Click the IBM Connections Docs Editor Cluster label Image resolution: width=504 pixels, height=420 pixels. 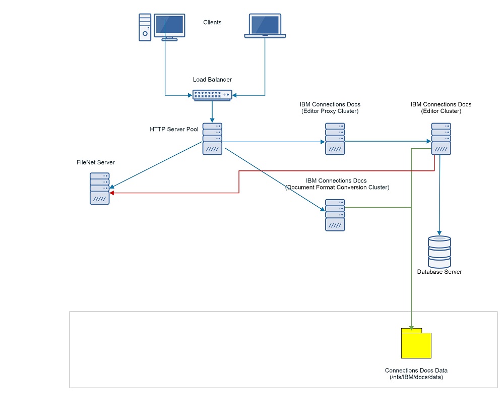click(440, 108)
